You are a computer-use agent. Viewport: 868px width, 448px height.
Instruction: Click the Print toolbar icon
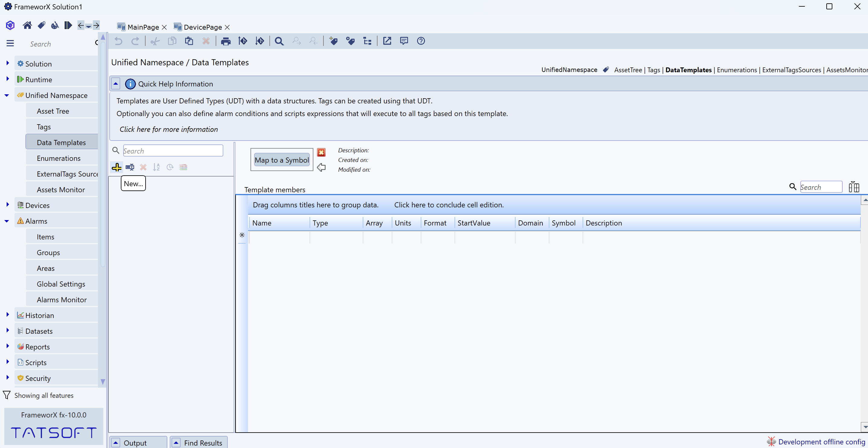pos(226,41)
